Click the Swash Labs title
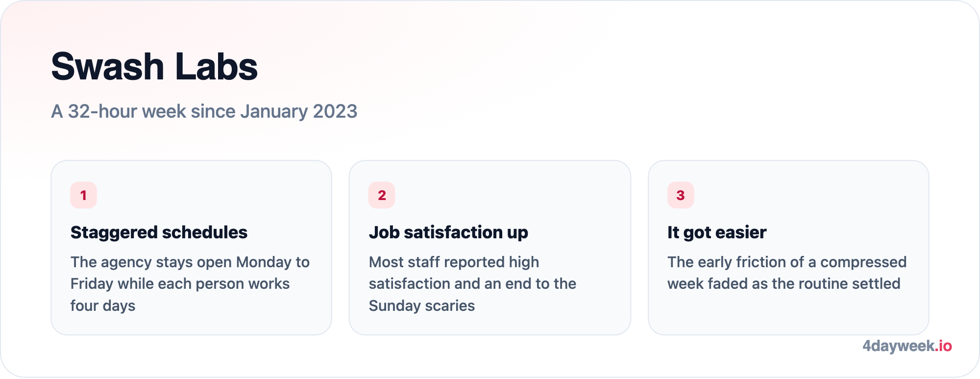980x379 pixels. click(x=154, y=66)
